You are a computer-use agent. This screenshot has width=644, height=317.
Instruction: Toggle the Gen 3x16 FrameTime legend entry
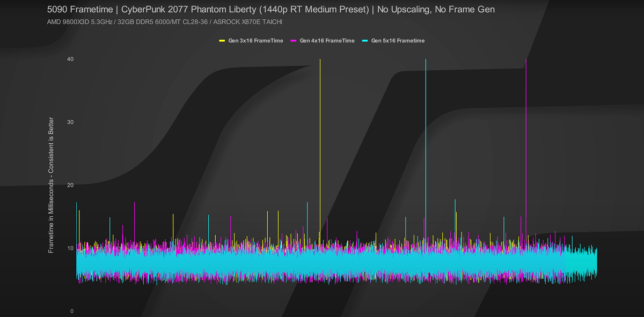pyautogui.click(x=251, y=41)
